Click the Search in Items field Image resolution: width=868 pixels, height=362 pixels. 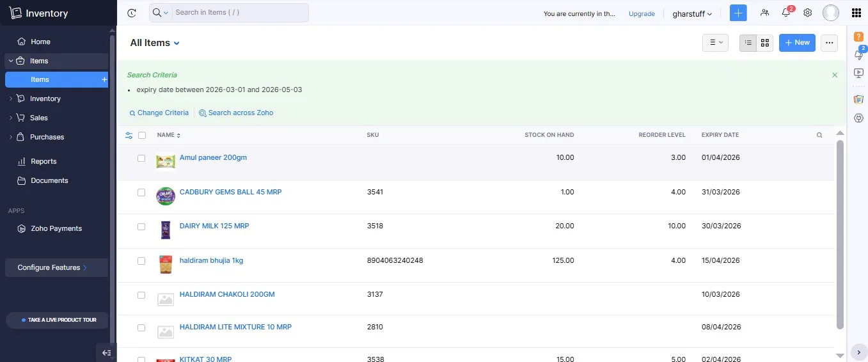click(240, 13)
